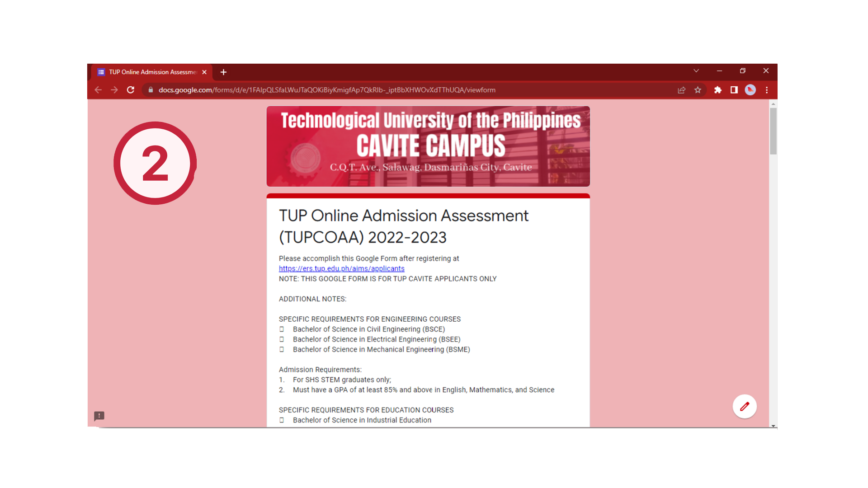The height and width of the screenshot is (488, 868).
Task: Close the TUP Online Admission tab
Action: point(204,72)
